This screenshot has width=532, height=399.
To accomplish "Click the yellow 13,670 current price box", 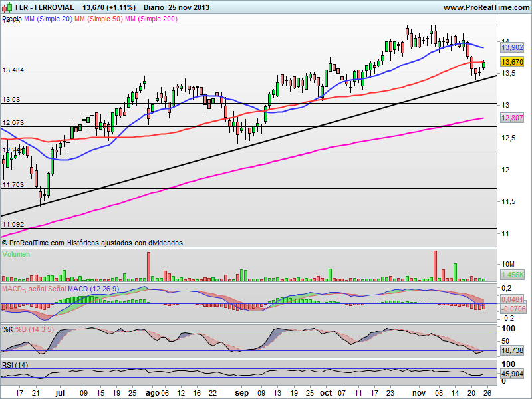I will [512, 62].
